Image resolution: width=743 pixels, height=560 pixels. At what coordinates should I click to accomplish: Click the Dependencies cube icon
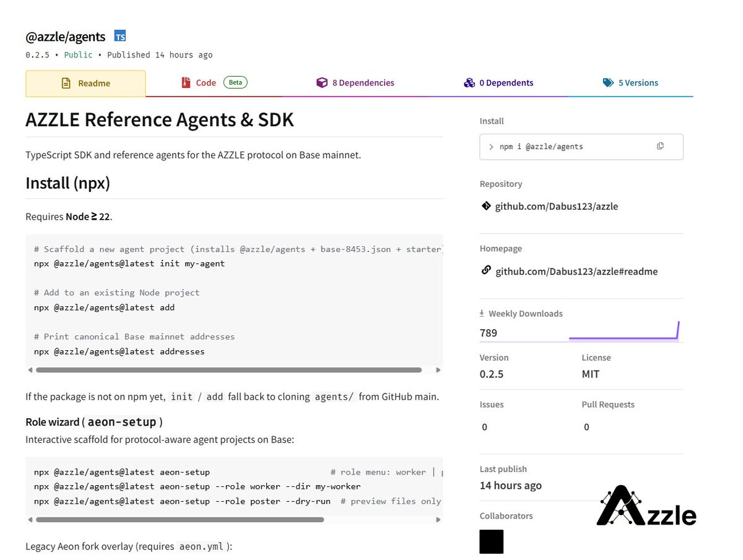pyautogui.click(x=321, y=82)
